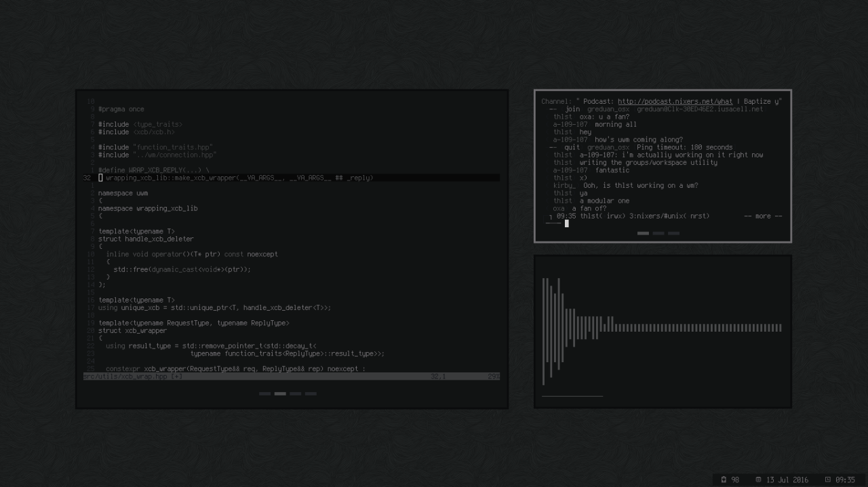This screenshot has height=487, width=868.
Task: Click the 'using unique_xcb' line
Action: click(x=214, y=307)
